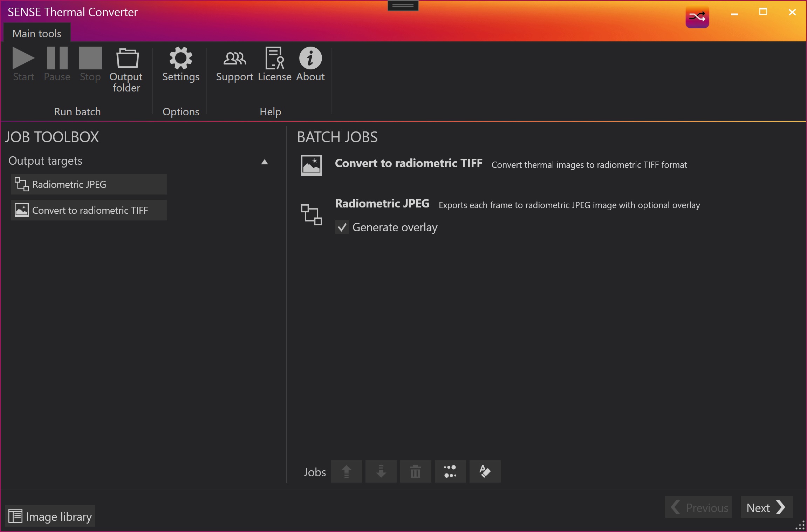Open License information
The height and width of the screenshot is (532, 807).
[274, 64]
